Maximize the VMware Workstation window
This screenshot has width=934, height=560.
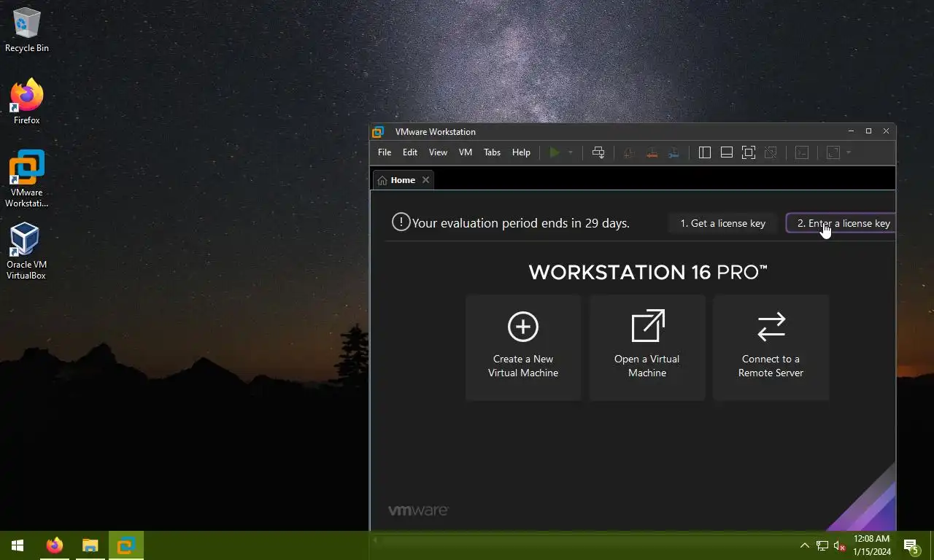868,131
